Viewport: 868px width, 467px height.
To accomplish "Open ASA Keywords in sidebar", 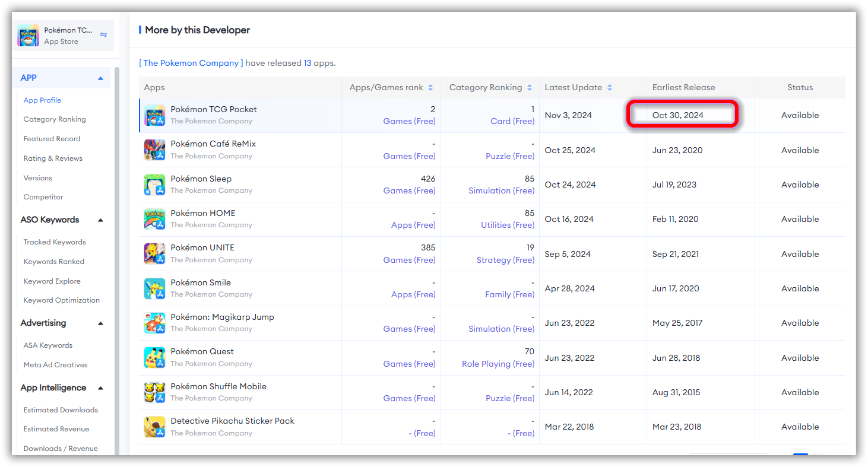I will (48, 345).
